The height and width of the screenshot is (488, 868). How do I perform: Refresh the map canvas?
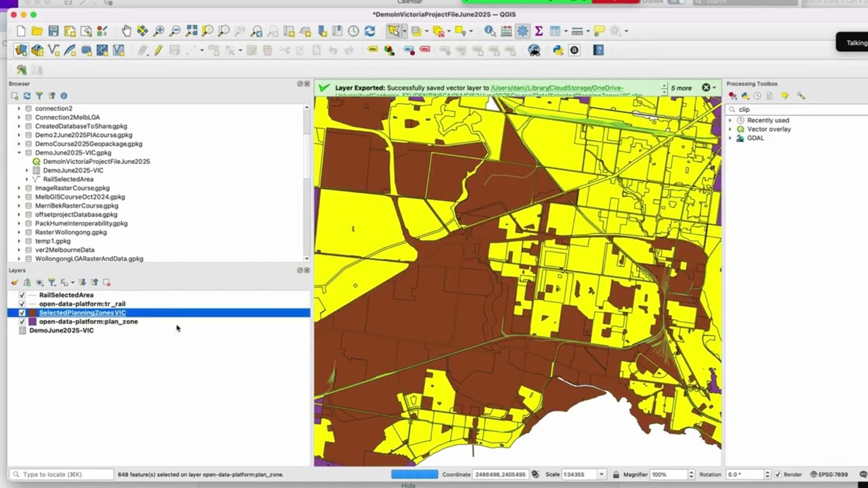370,31
